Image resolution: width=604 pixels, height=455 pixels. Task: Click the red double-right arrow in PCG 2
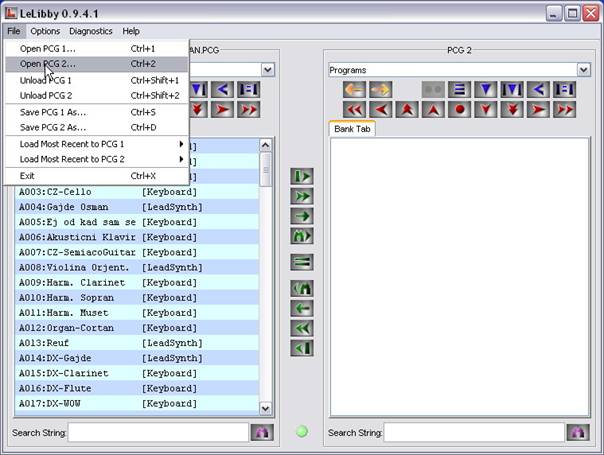pyautogui.click(x=564, y=110)
